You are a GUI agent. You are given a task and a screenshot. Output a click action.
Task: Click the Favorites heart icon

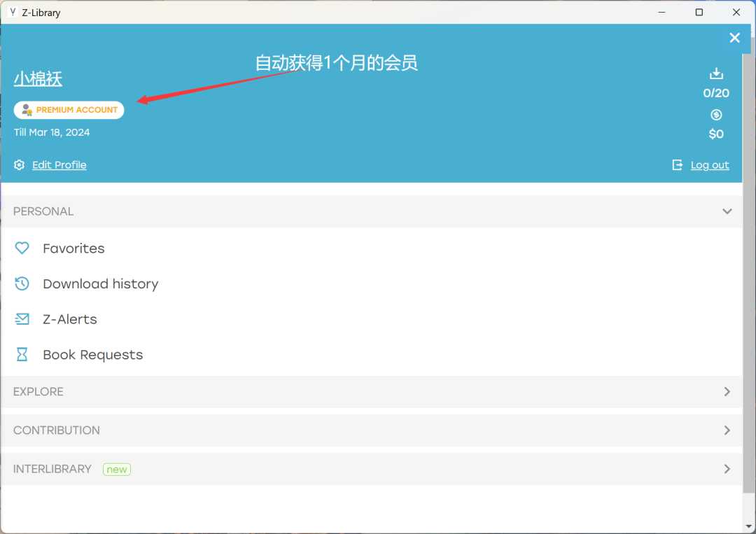[x=22, y=248]
